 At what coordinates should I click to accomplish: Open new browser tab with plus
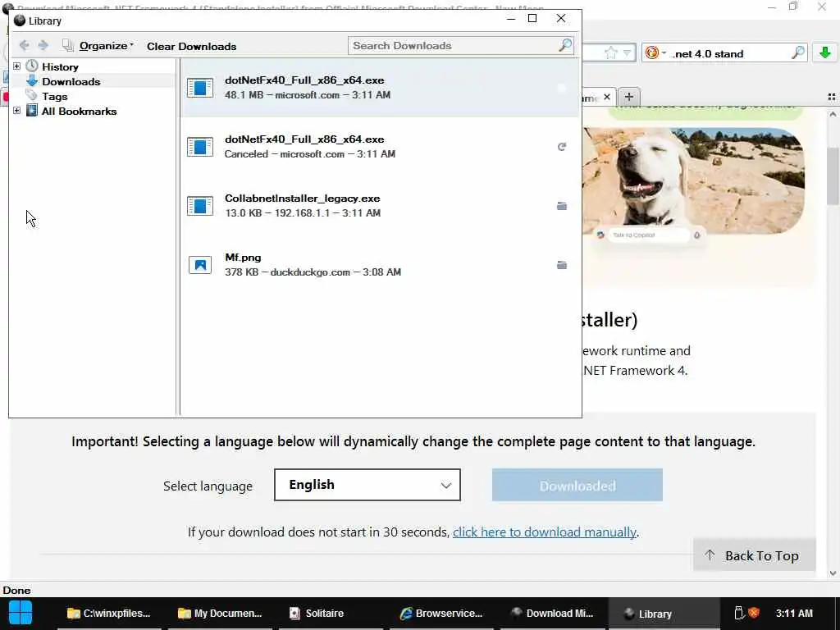629,97
